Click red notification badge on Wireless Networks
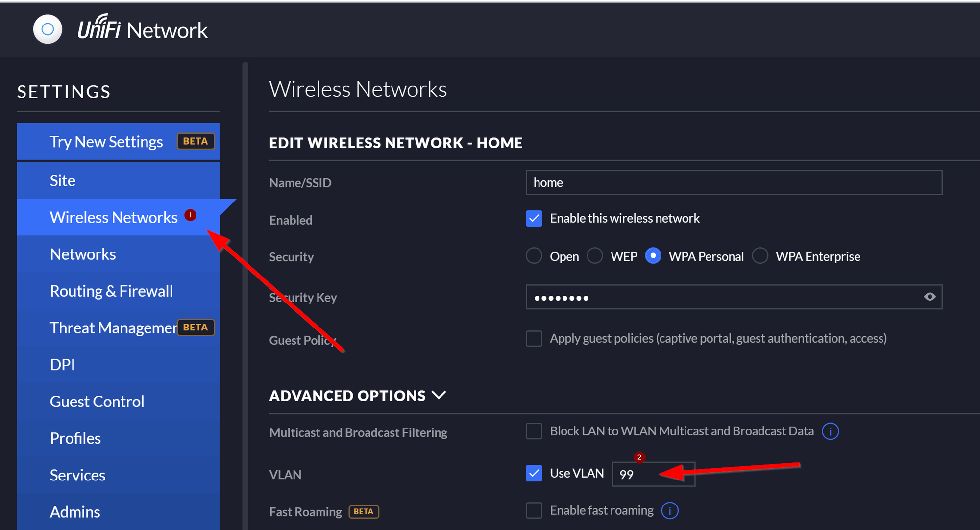 point(190,215)
